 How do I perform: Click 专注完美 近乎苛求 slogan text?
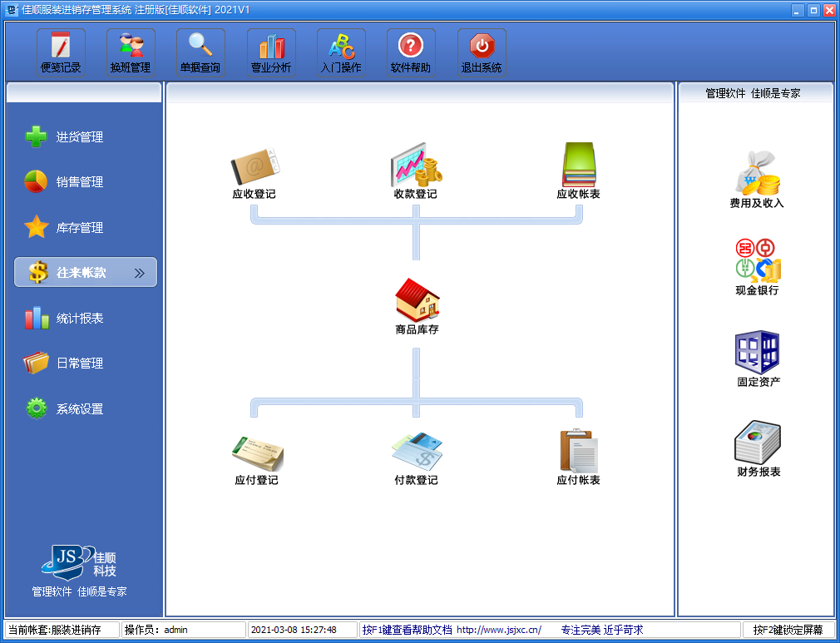tap(602, 631)
